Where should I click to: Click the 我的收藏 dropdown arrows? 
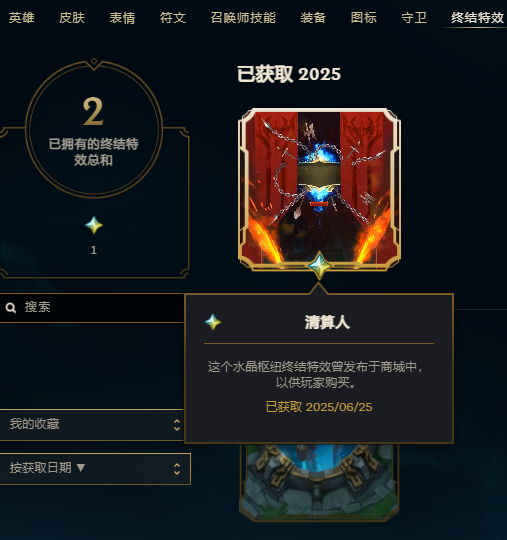177,425
